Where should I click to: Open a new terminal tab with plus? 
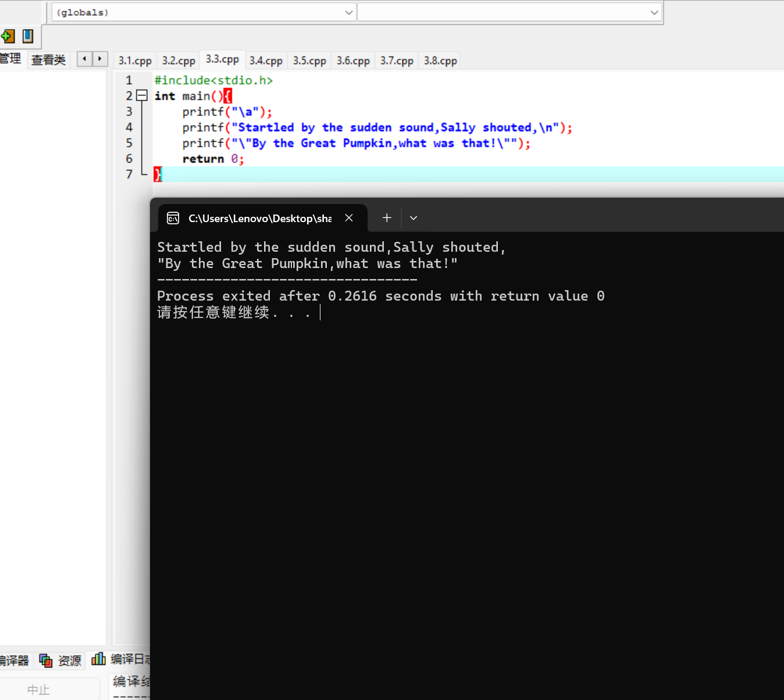point(387,217)
